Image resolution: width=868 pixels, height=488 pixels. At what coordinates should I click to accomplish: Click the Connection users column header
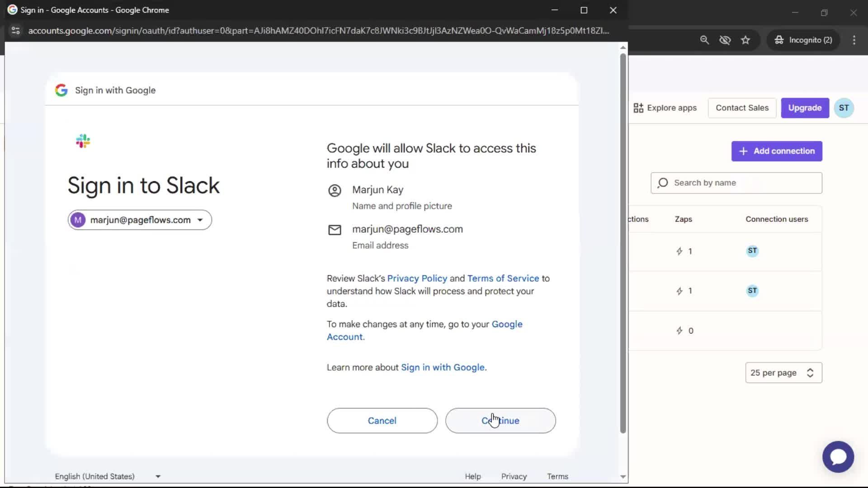point(777,219)
